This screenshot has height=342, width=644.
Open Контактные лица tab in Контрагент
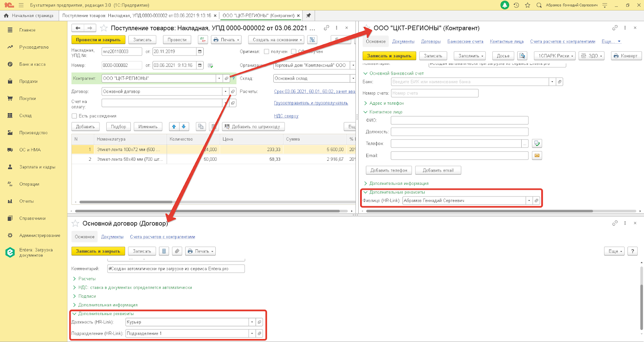click(x=507, y=41)
